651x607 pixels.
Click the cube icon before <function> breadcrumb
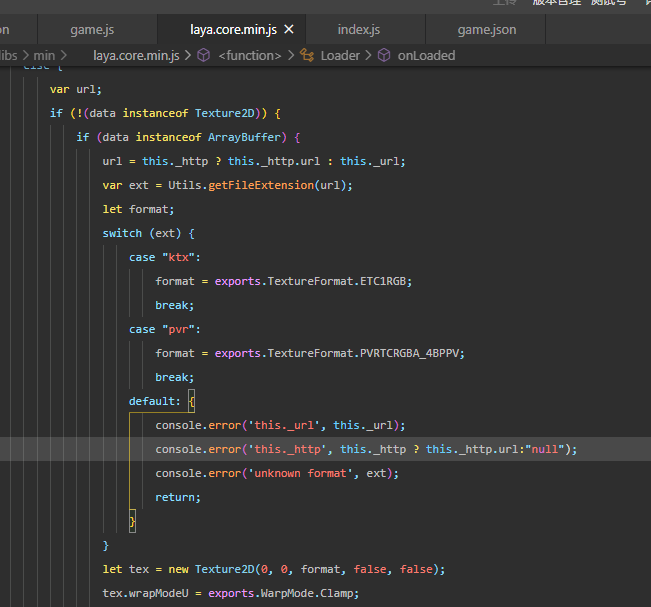(203, 56)
